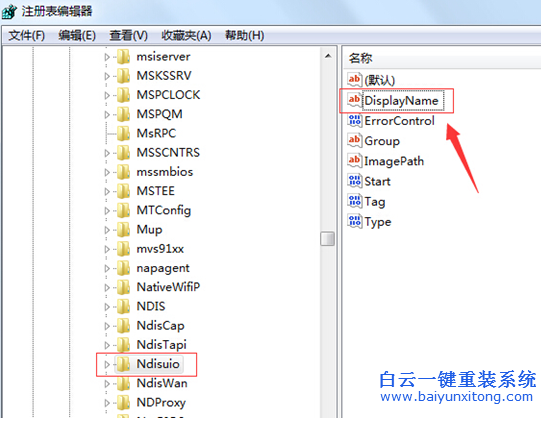Open the 收藏夹(A) menu
The image size is (541, 422).
(186, 35)
